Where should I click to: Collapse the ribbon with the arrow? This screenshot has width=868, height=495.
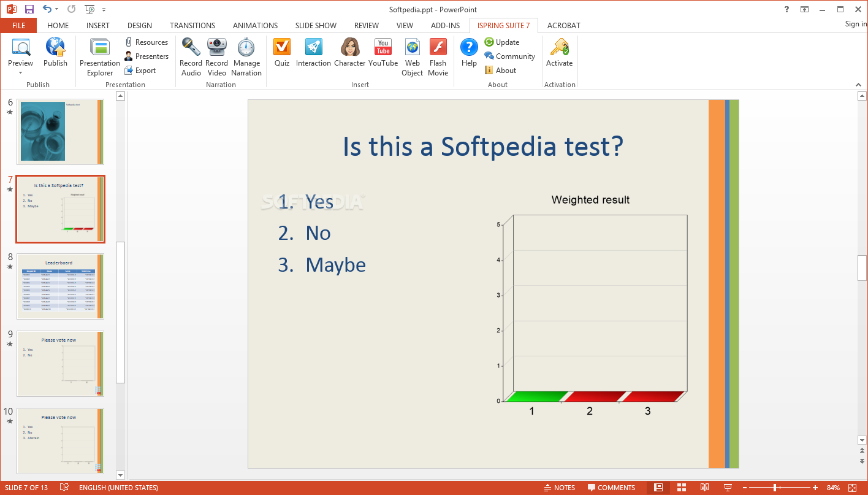858,84
